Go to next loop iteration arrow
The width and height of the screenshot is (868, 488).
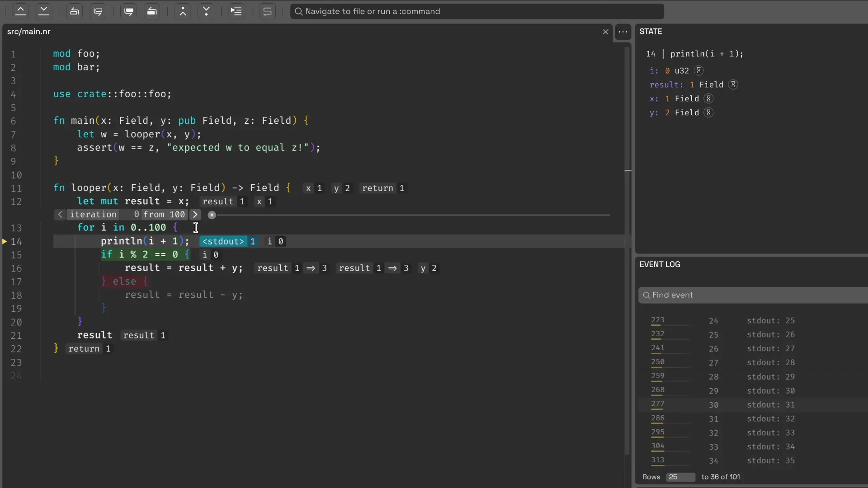[195, 215]
